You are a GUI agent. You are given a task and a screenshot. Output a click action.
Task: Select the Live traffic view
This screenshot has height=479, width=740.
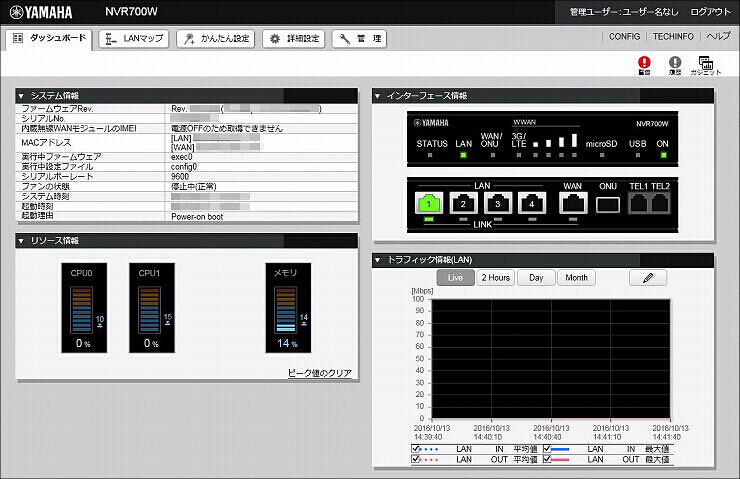coord(455,277)
